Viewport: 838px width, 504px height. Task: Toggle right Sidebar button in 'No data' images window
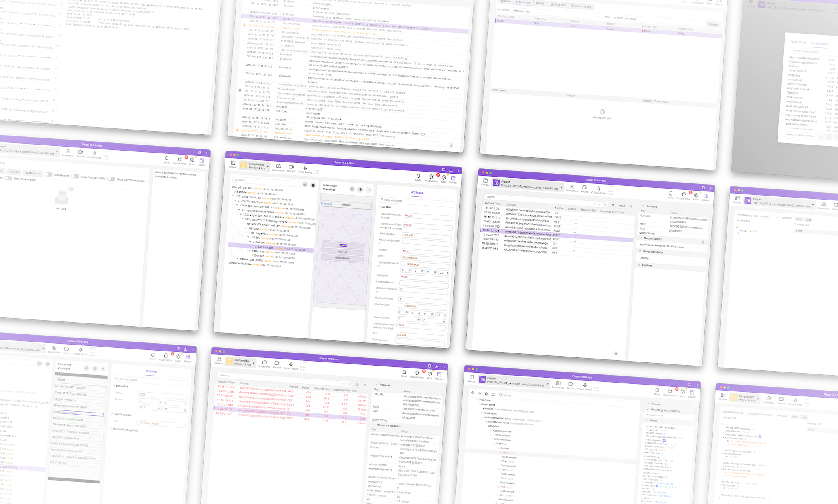point(201,162)
